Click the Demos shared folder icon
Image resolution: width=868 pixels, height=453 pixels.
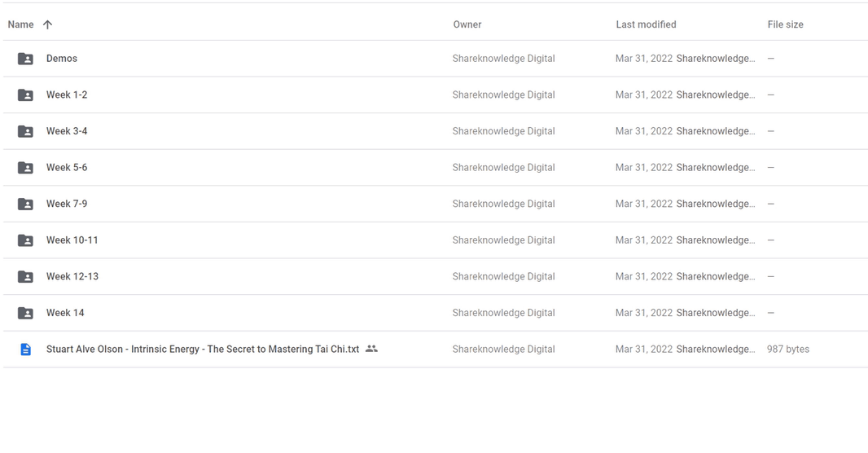[x=25, y=59]
